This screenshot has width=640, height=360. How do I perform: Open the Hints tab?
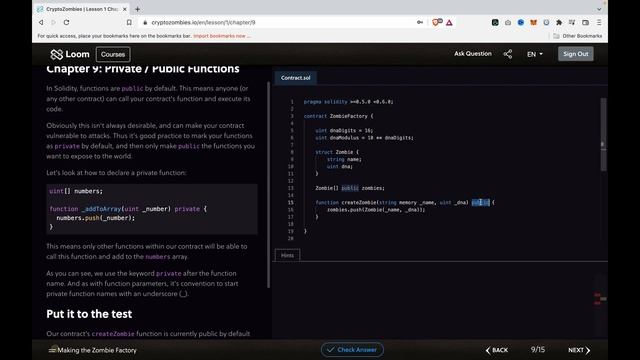point(287,255)
